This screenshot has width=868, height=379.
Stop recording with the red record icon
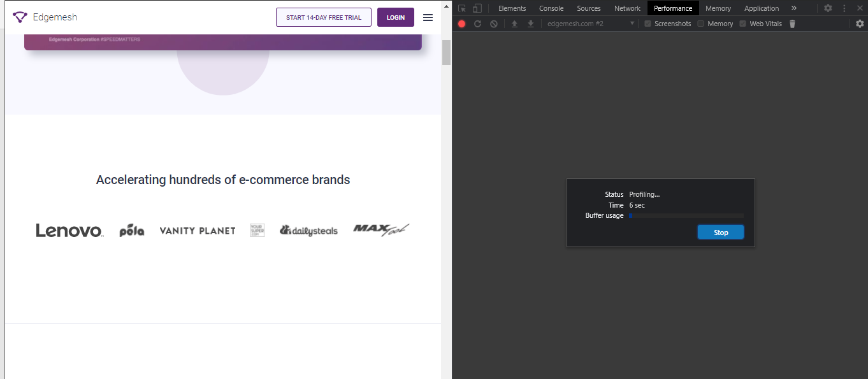coord(461,24)
